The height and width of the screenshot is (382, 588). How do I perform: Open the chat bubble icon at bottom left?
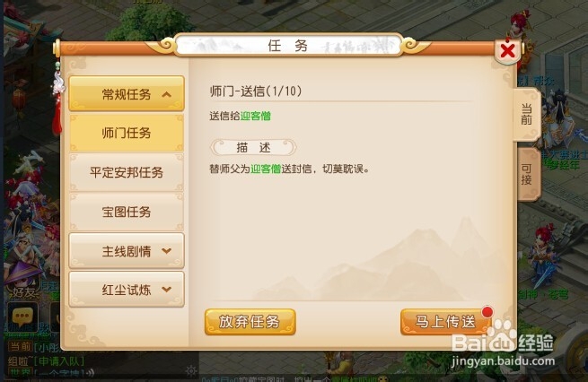tap(22, 317)
